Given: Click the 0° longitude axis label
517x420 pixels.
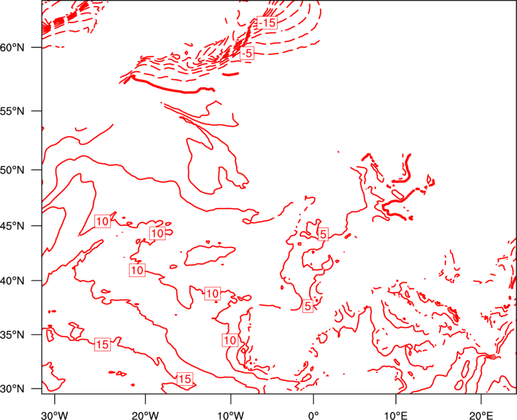Looking at the screenshot, I should pyautogui.click(x=313, y=415).
